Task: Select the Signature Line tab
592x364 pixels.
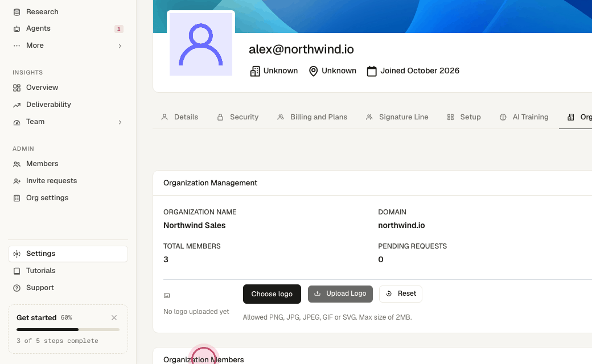Action: point(397,117)
